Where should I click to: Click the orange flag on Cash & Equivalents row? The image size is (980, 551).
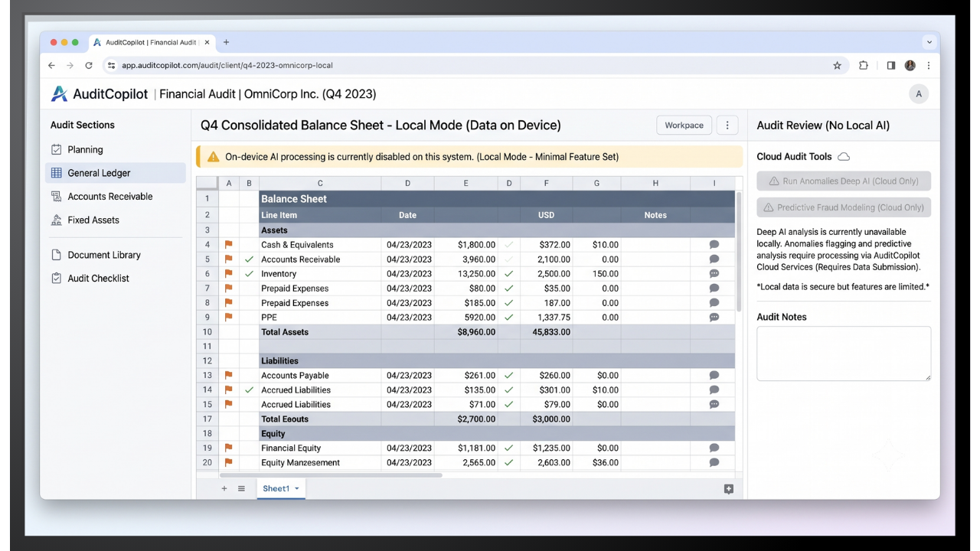[228, 245]
